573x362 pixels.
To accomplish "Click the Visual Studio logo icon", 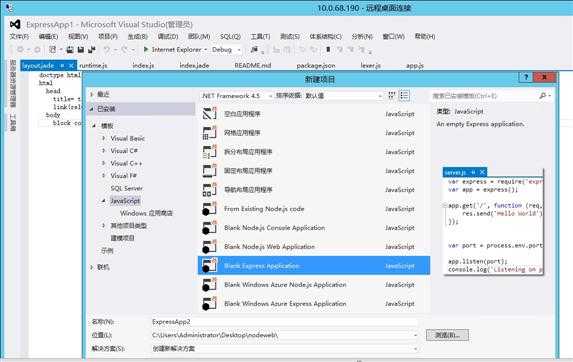I will [15, 24].
